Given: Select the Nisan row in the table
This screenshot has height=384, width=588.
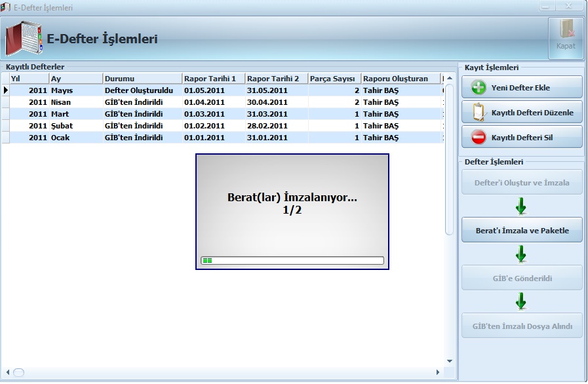Looking at the screenshot, I should pyautogui.click(x=223, y=102).
